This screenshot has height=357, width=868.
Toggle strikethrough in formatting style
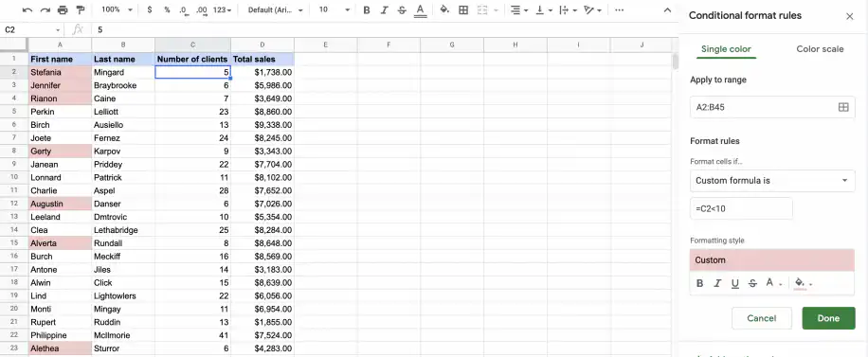click(752, 283)
